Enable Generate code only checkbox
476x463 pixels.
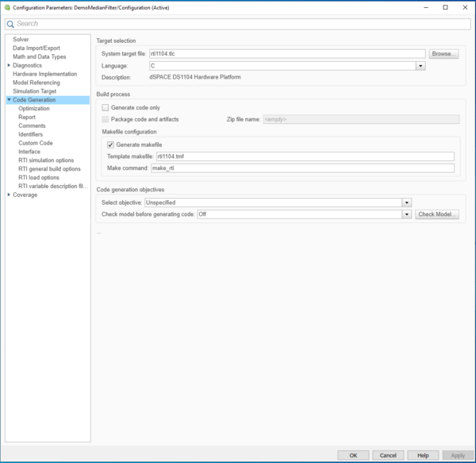[x=106, y=107]
